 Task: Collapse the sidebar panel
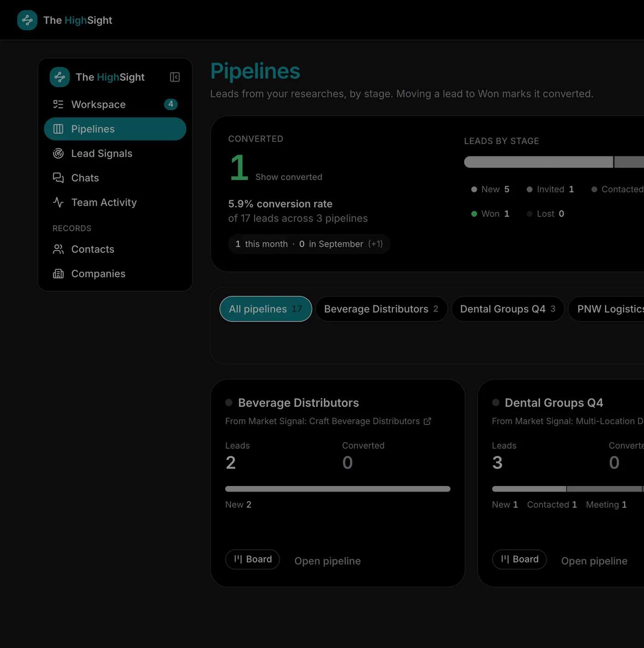click(175, 77)
